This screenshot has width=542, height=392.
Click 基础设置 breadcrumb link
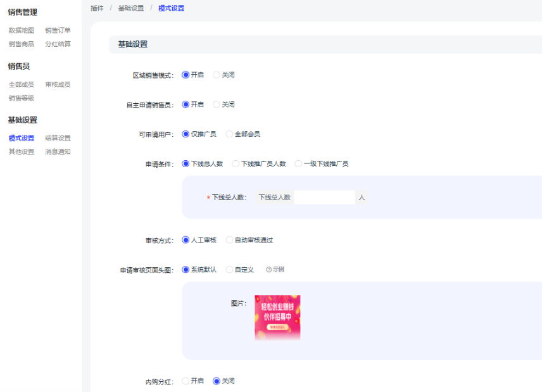[x=130, y=8]
